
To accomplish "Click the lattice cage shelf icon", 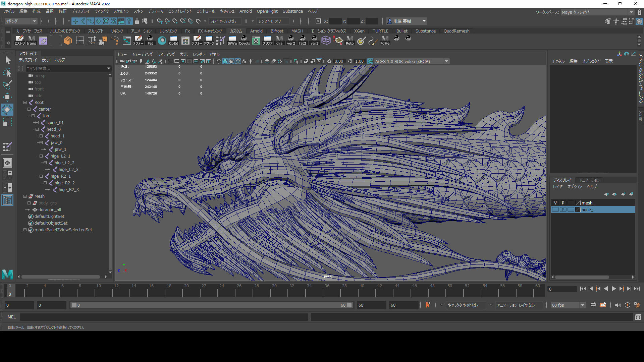I will coord(326,41).
